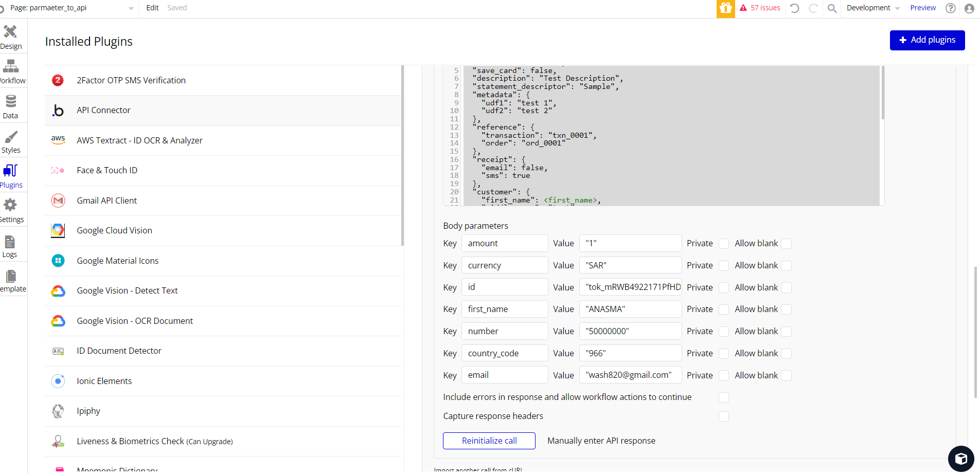The image size is (980, 474).
Task: Select the Gmail API Client plugin icon
Action: click(x=58, y=200)
